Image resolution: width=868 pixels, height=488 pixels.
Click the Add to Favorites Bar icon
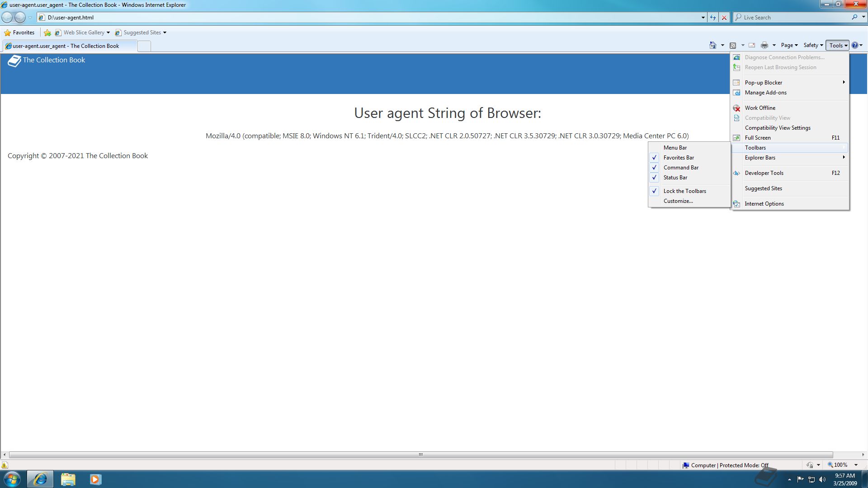click(47, 33)
